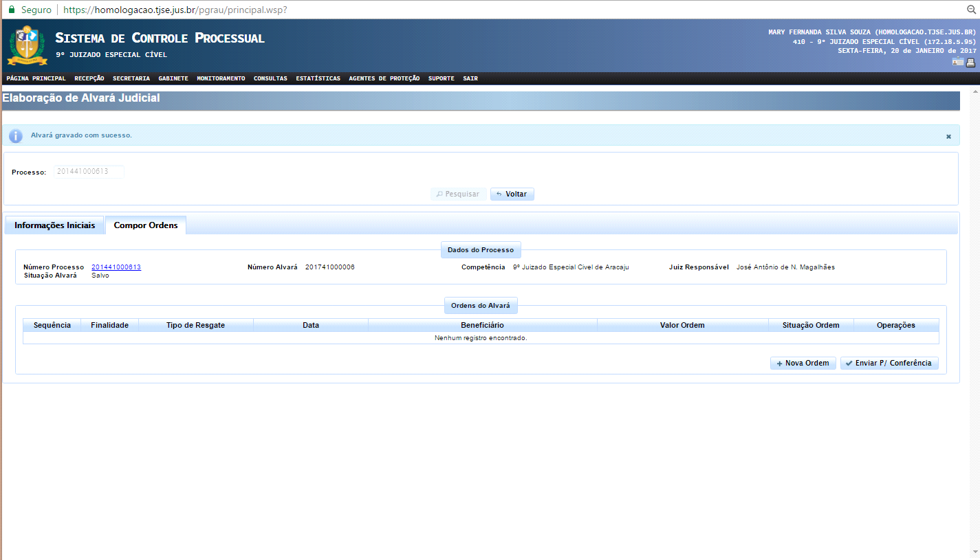The image size is (980, 560).
Task: Click the printer icon in header
Action: coord(970,63)
